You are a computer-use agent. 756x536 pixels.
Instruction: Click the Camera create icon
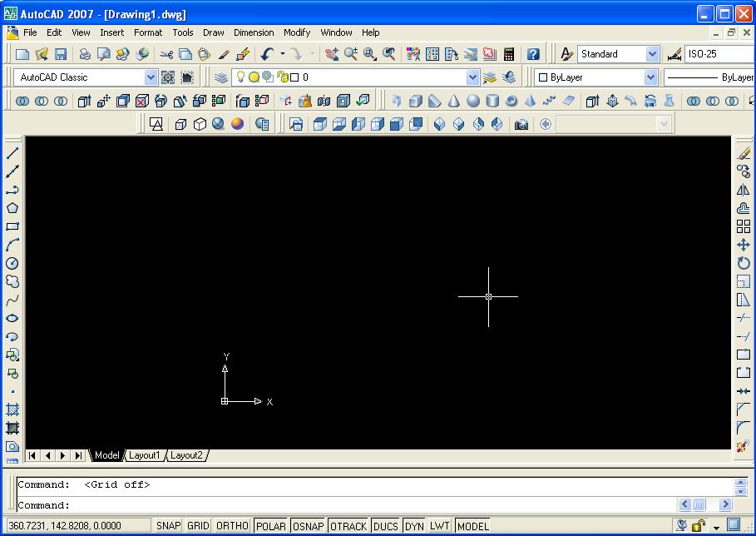[x=521, y=125]
